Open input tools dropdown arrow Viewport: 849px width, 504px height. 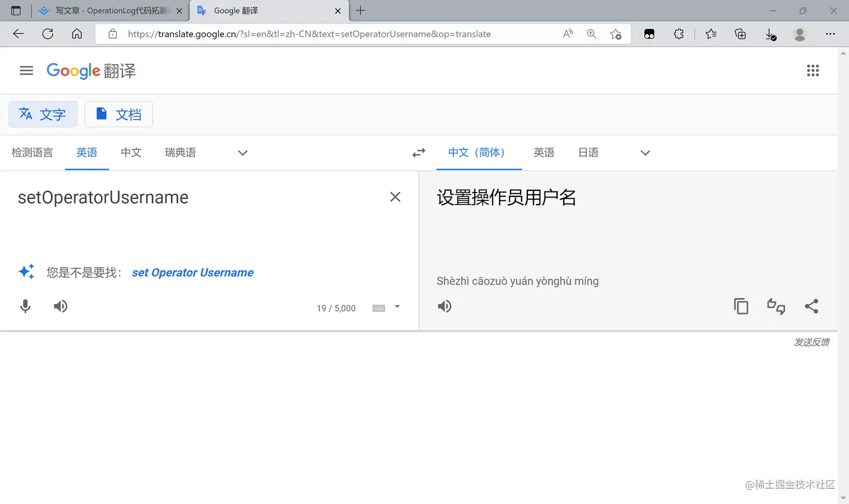coord(398,307)
